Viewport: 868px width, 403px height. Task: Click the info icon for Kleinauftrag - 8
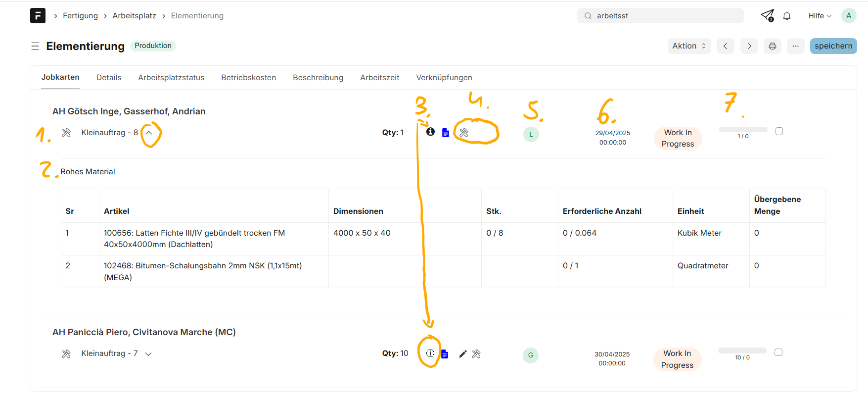(430, 132)
